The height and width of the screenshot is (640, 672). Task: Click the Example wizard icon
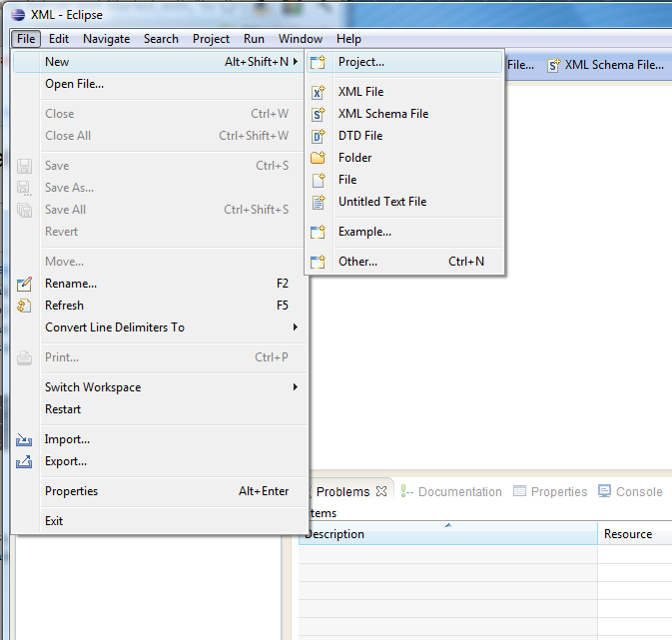[x=318, y=232]
